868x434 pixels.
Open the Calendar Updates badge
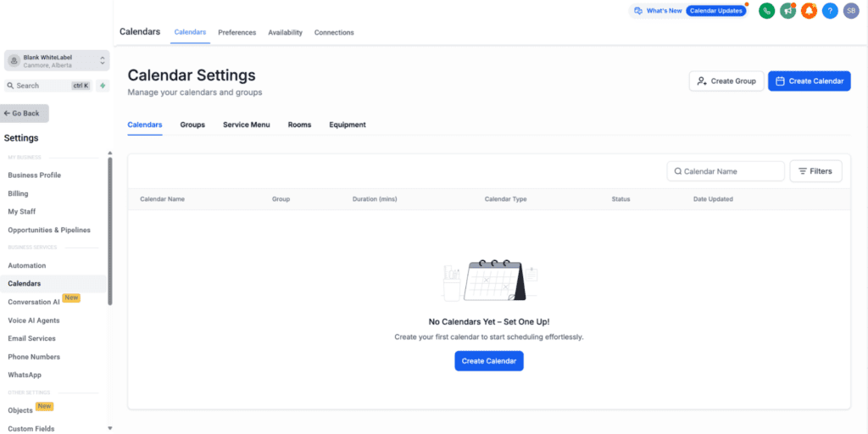[715, 10]
